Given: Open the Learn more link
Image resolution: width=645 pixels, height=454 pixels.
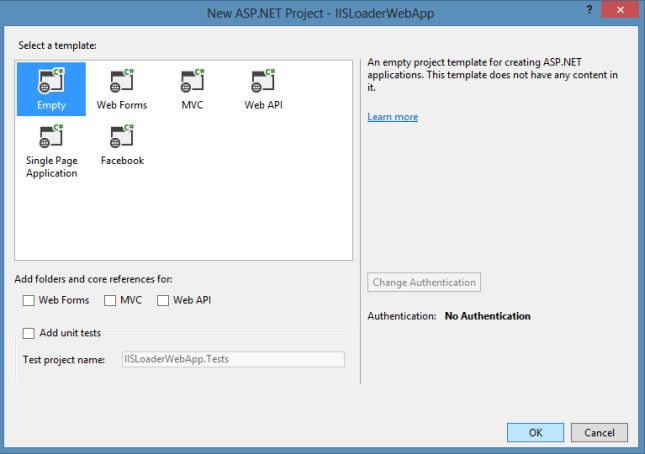Looking at the screenshot, I should pyautogui.click(x=392, y=117).
